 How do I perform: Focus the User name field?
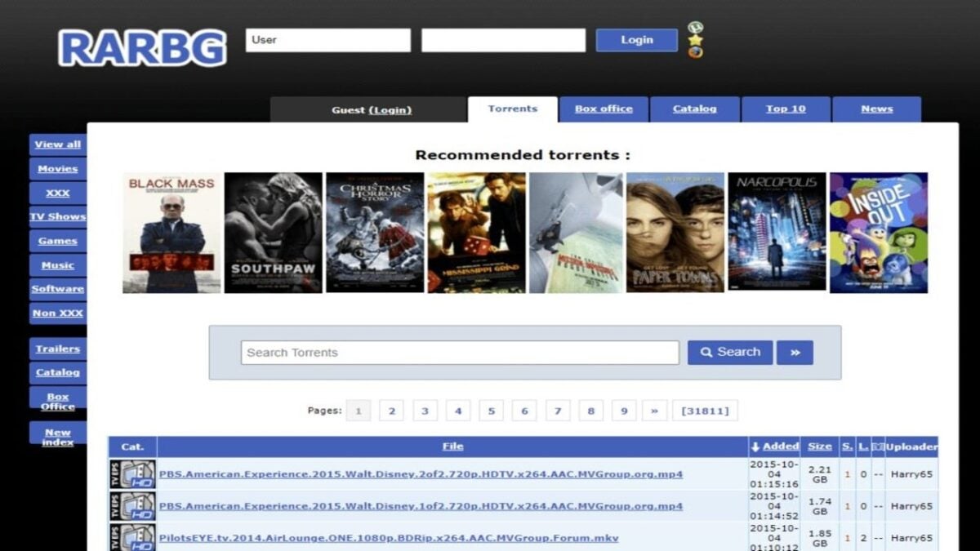[328, 40]
